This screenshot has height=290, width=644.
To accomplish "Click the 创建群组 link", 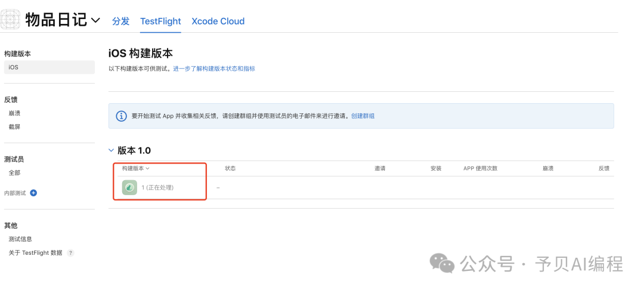I will point(363,116).
